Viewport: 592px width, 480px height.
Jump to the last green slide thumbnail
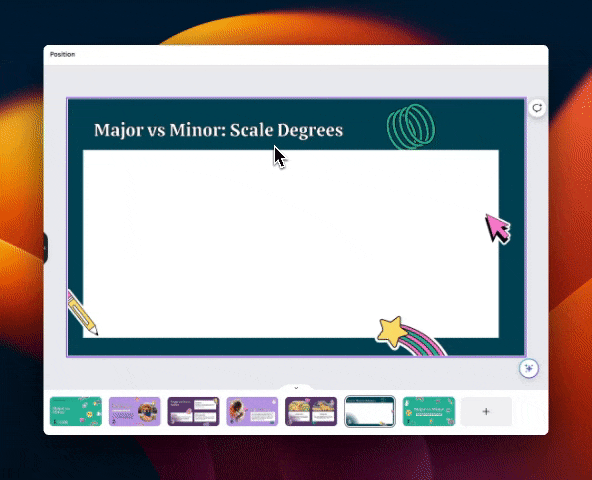pyautogui.click(x=429, y=411)
